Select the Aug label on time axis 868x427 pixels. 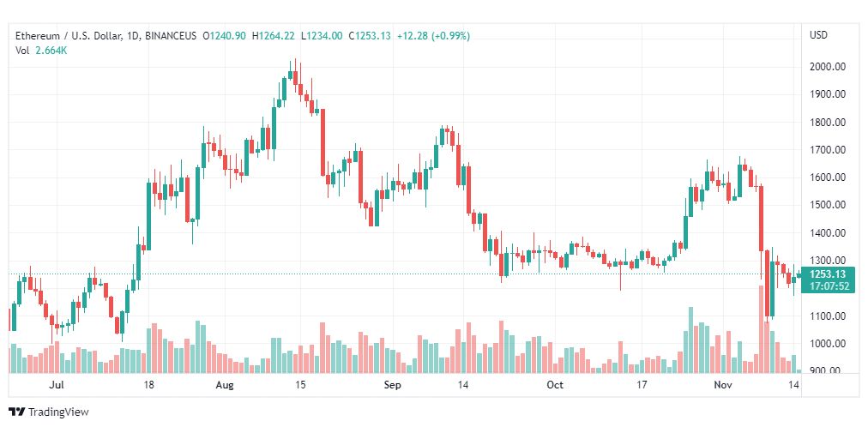(x=226, y=385)
